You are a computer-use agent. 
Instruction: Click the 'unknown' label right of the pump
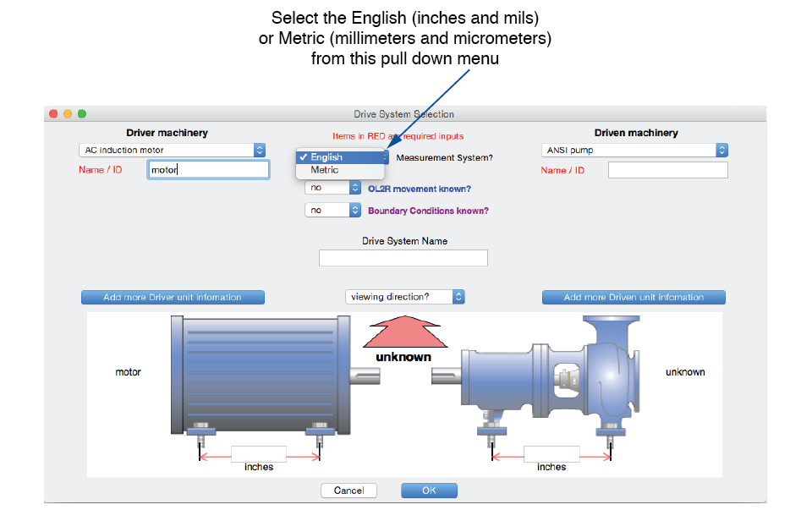point(685,372)
